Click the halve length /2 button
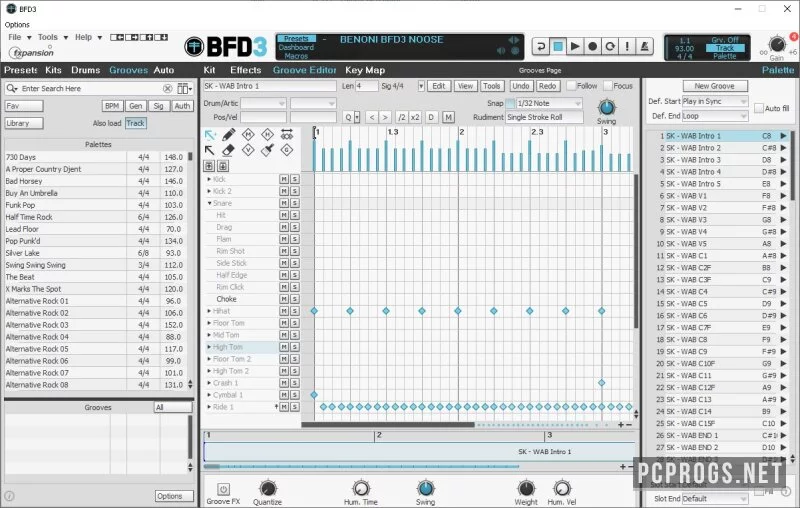Image resolution: width=800 pixels, height=508 pixels. [402, 117]
